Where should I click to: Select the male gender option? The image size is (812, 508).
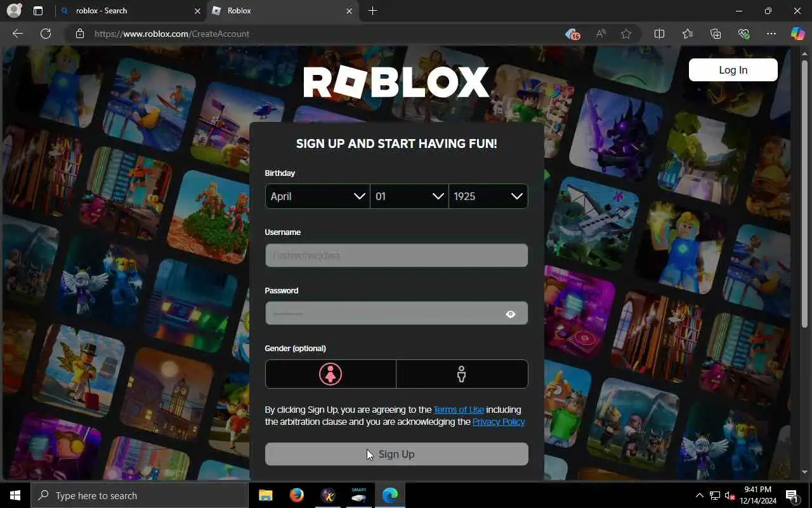tap(462, 374)
